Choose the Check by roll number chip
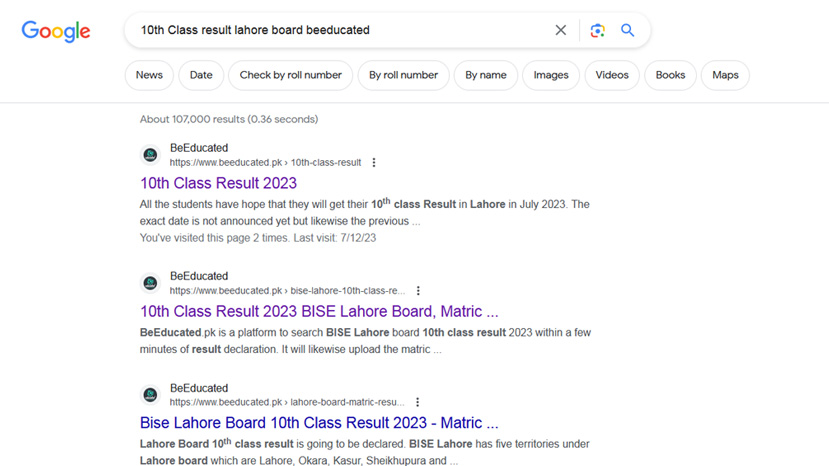The image size is (829, 466). (x=290, y=75)
